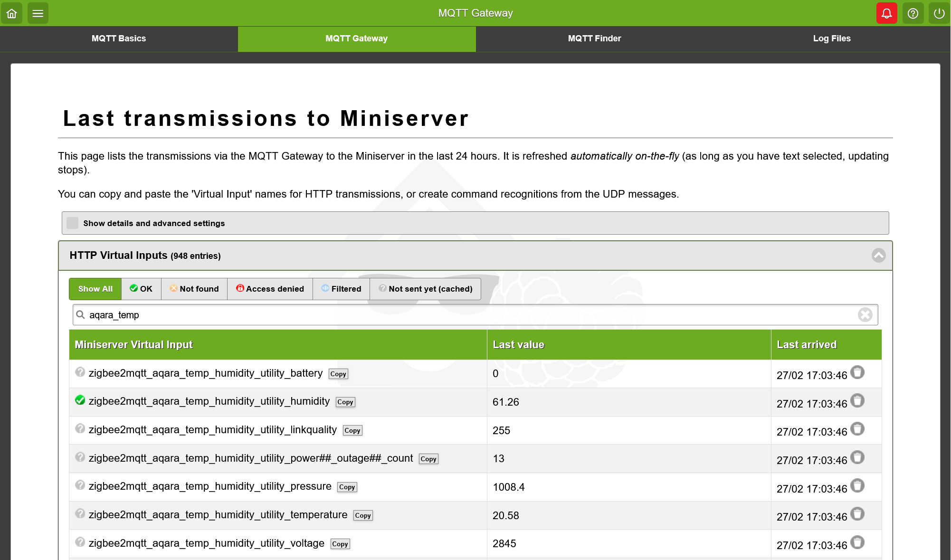
Task: Clear the aqara_temp search filter
Action: pyautogui.click(x=865, y=315)
